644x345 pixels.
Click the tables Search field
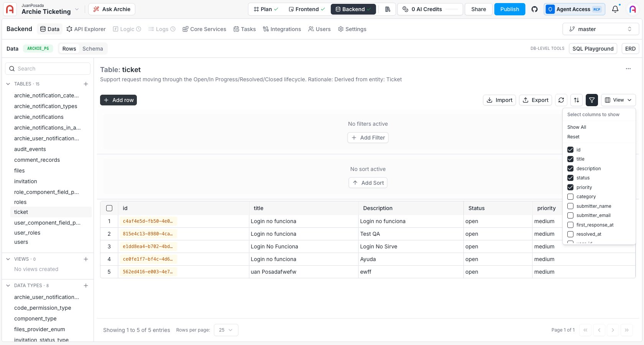tap(48, 69)
